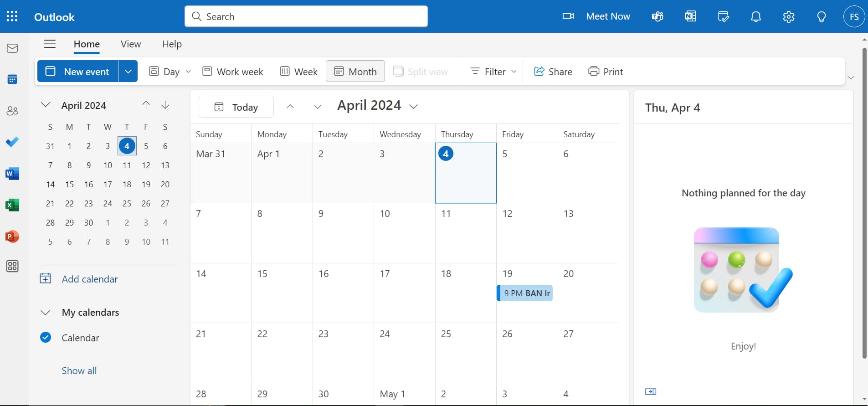Screen dimensions: 868x406
Task: Open the app launcher waffle icon
Action: coord(12,16)
